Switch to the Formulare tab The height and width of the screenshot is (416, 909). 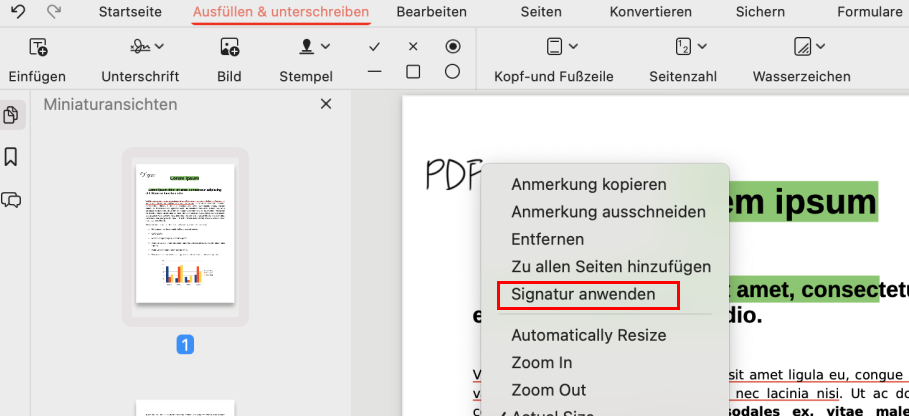pyautogui.click(x=870, y=12)
